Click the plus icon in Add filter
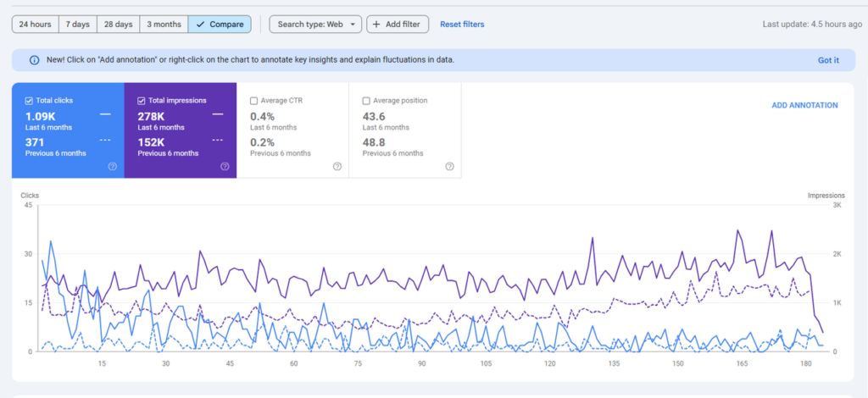This screenshot has height=398, width=868. (376, 25)
